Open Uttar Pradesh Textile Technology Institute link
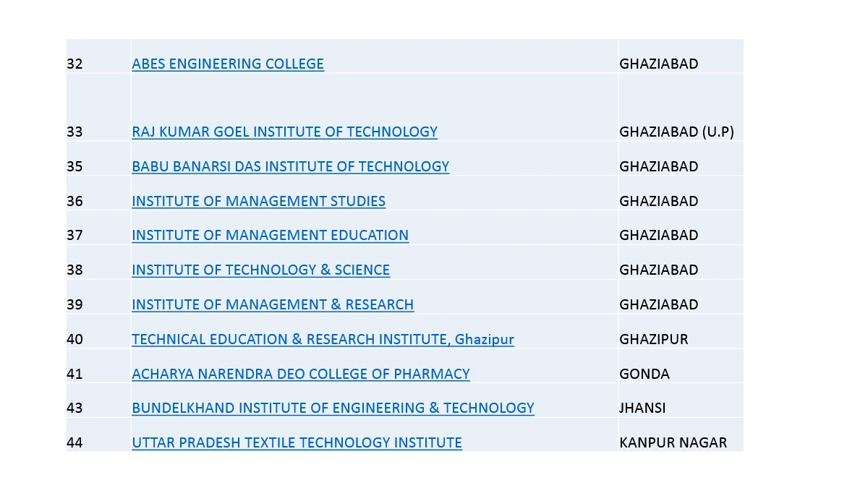The width and height of the screenshot is (868, 488). [x=297, y=442]
